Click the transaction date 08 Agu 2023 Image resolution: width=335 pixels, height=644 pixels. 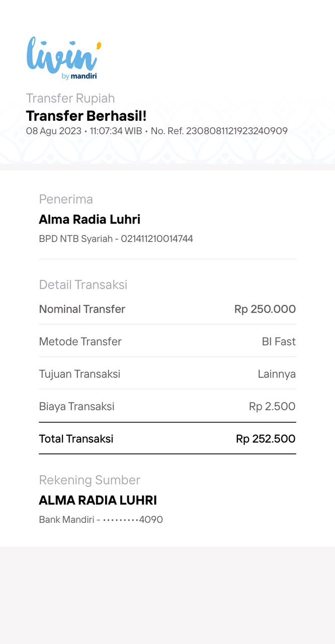[53, 131]
